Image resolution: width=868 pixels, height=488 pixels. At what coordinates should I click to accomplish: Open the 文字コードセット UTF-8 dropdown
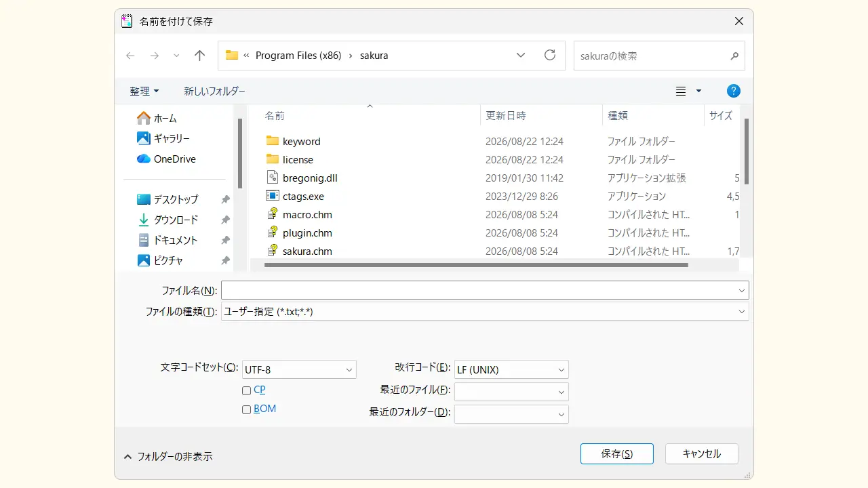click(x=299, y=369)
